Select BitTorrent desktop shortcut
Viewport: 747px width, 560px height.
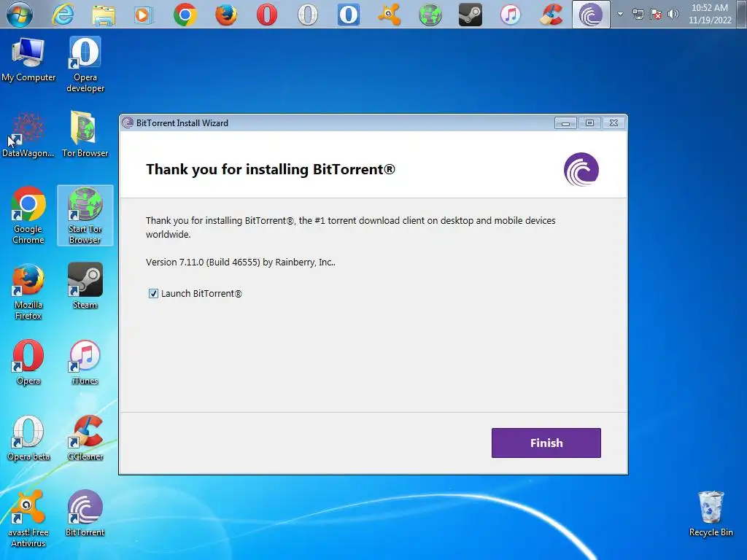point(85,513)
